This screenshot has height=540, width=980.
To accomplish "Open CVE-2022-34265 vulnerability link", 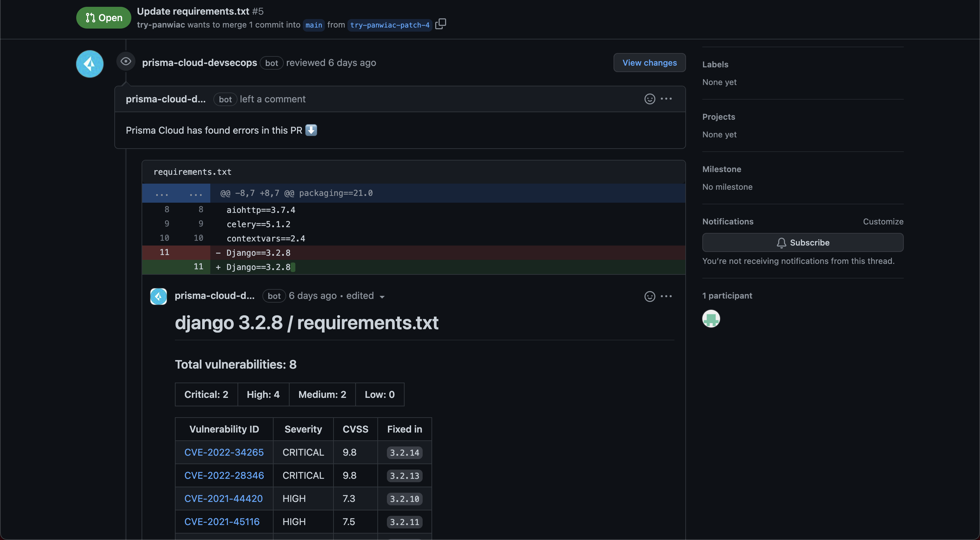I will coord(224,452).
